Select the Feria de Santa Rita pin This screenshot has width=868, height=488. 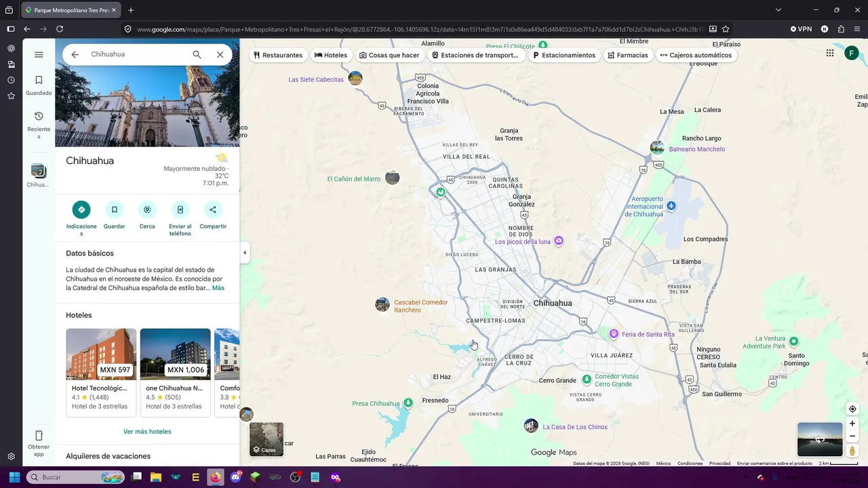point(614,334)
